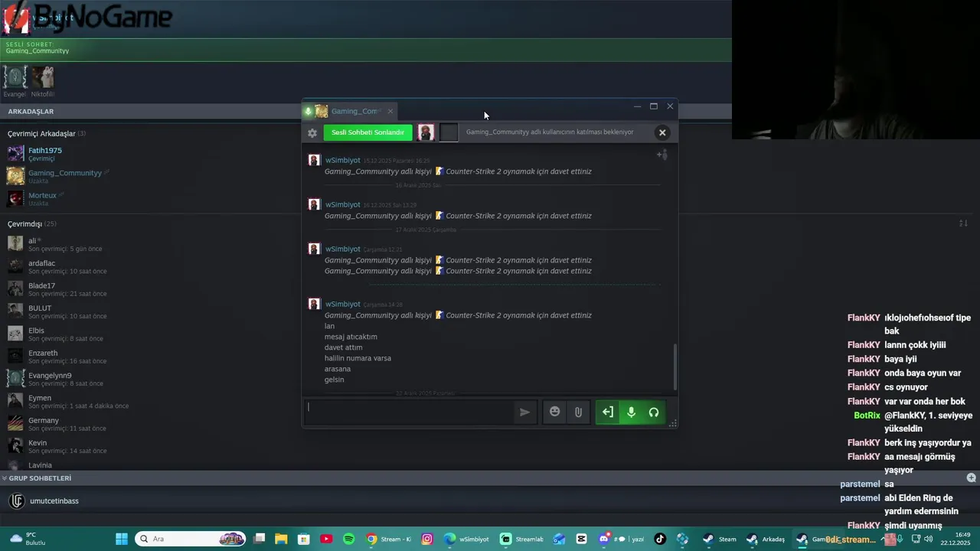This screenshot has height=551, width=980.
Task: Click the empty avatar slot in voice bar
Action: 449,132
